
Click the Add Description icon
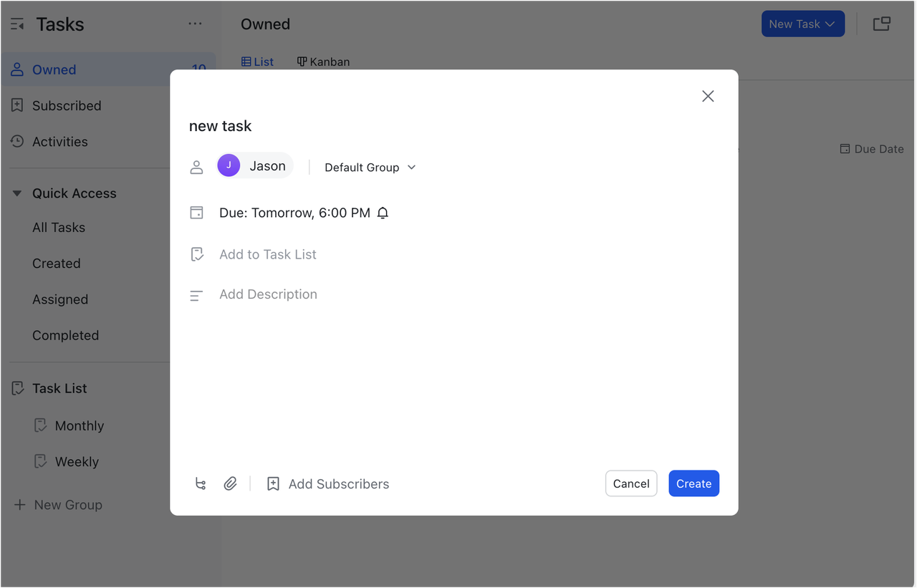[197, 294]
